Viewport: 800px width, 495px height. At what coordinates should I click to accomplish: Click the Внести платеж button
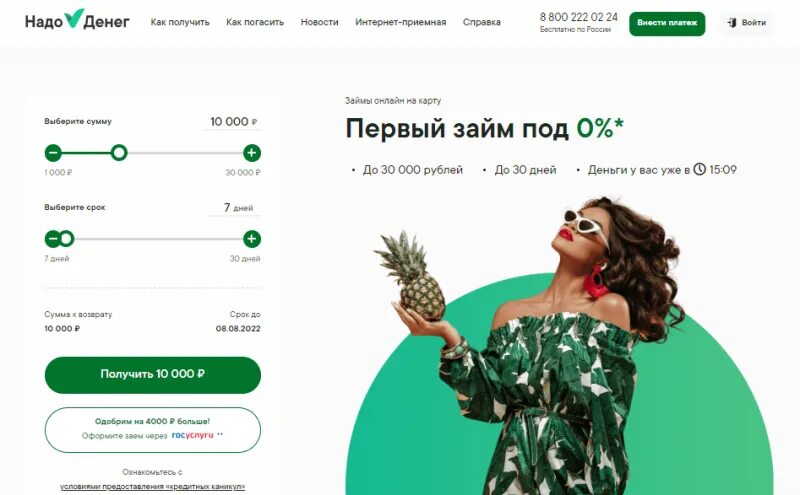point(667,23)
